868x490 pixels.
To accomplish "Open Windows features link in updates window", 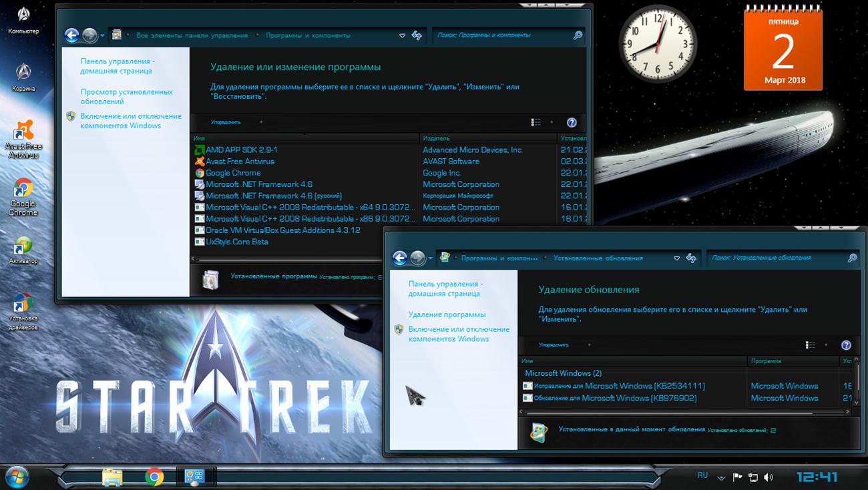I will pyautogui.click(x=459, y=334).
